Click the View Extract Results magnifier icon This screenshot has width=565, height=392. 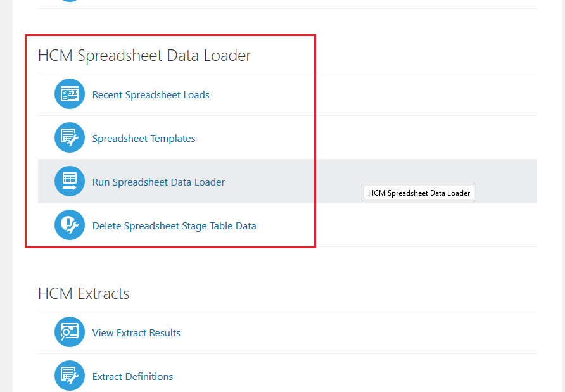coord(70,332)
